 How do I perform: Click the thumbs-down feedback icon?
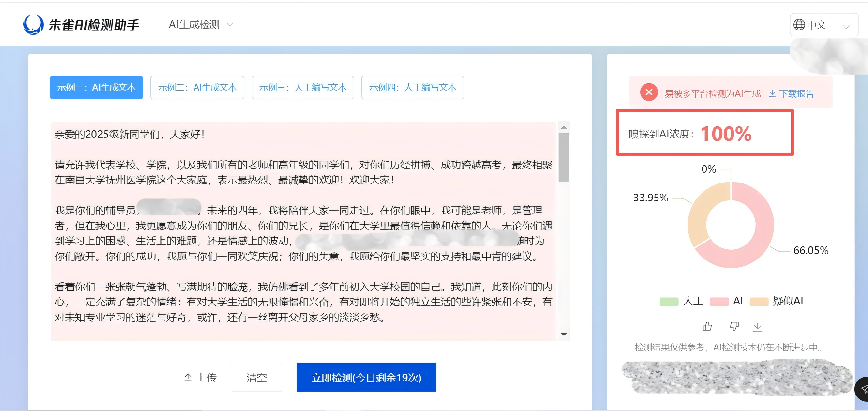pos(734,327)
